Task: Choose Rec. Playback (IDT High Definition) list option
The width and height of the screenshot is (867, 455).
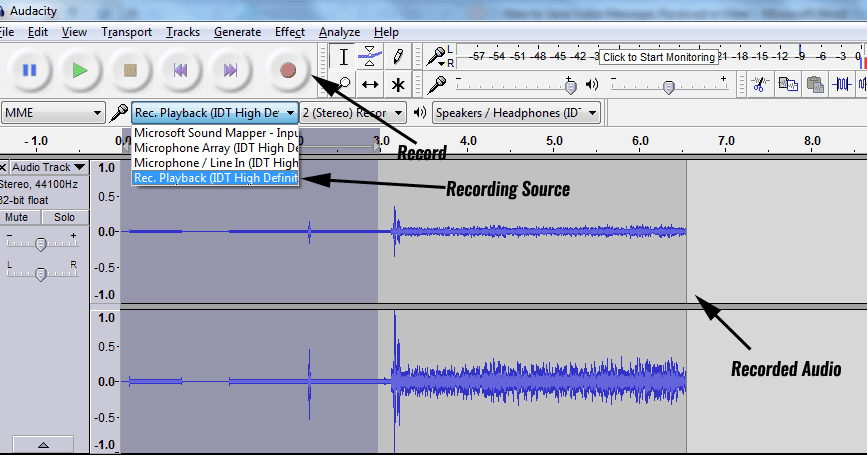Action: [x=216, y=177]
